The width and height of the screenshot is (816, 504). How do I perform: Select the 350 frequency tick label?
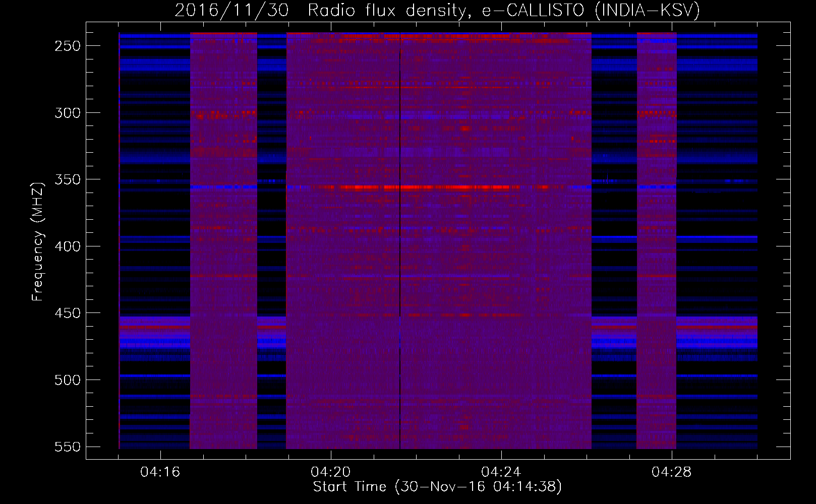tap(68, 179)
